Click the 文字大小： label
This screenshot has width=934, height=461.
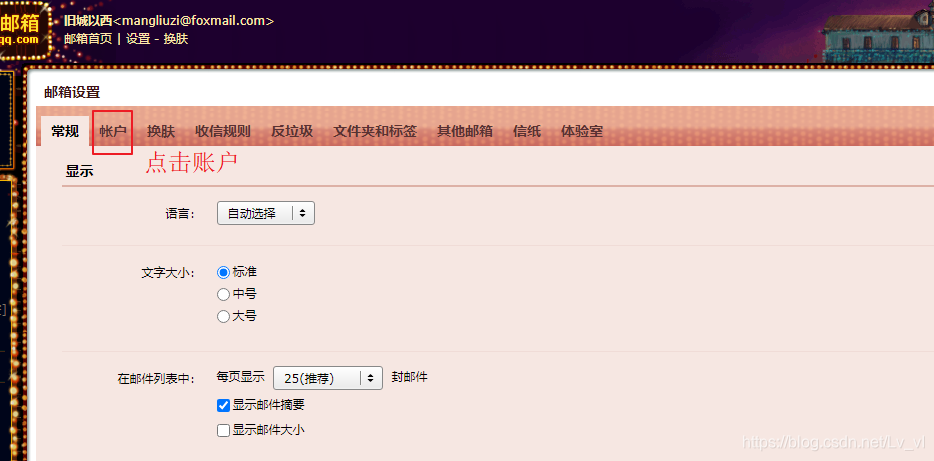click(x=168, y=273)
